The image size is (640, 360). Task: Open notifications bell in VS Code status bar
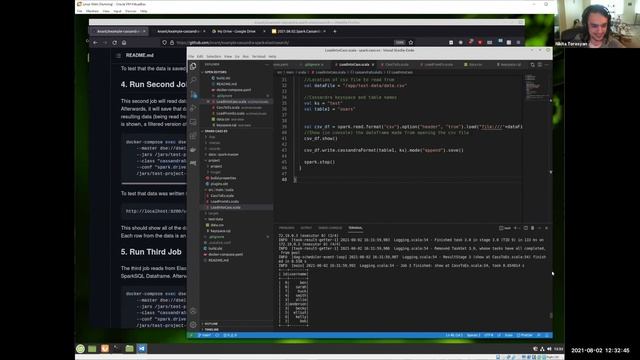coord(547,335)
